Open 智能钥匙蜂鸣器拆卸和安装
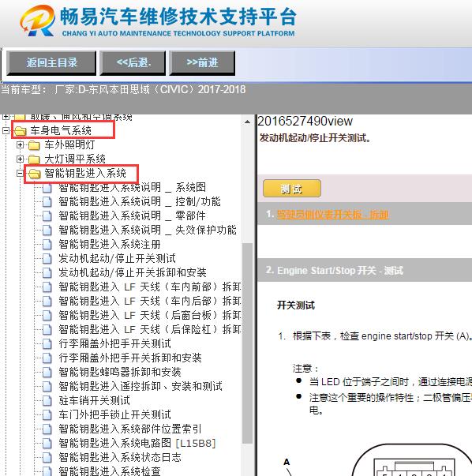Screen dimensions: 472x476 [120, 372]
